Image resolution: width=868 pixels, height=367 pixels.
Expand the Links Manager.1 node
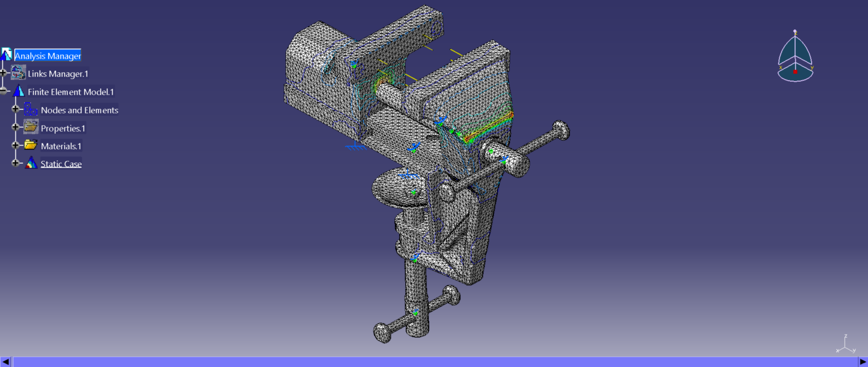pos(3,73)
